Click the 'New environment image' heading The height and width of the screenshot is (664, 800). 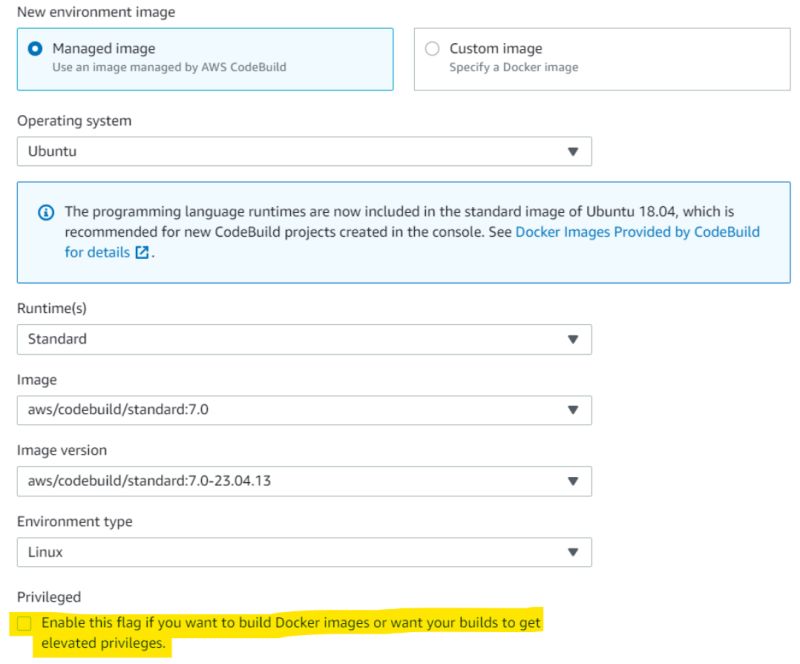pyautogui.click(x=96, y=12)
